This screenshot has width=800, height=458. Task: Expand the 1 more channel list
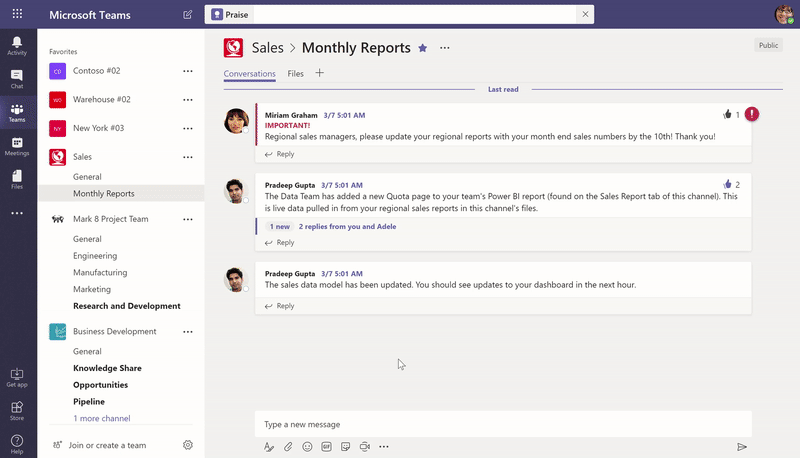pos(101,418)
